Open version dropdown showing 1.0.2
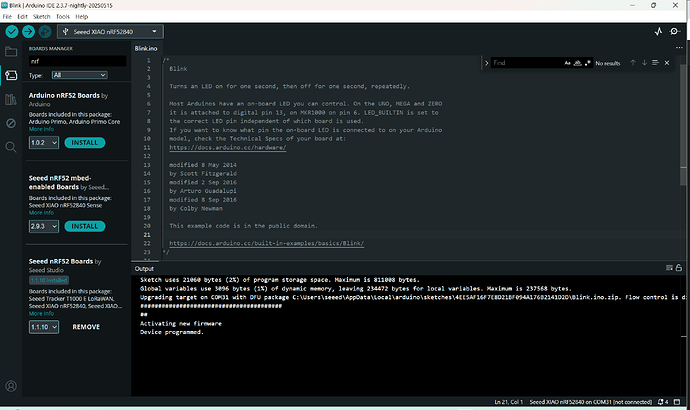Viewport: 690px width, 410px height. click(44, 143)
